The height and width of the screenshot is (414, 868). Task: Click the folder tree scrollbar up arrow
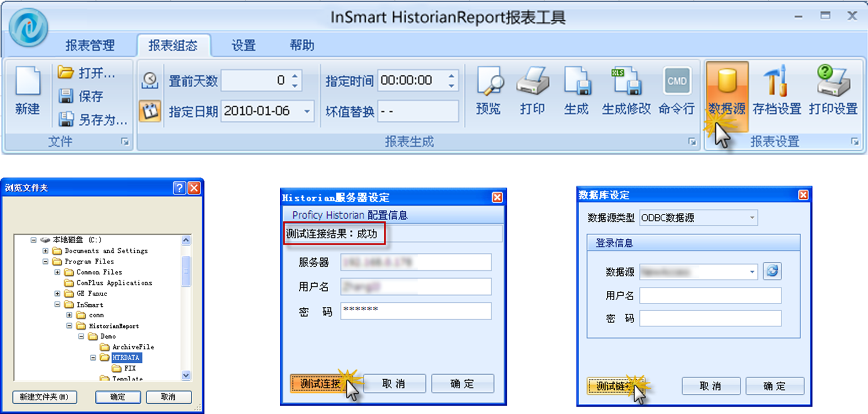click(x=187, y=240)
